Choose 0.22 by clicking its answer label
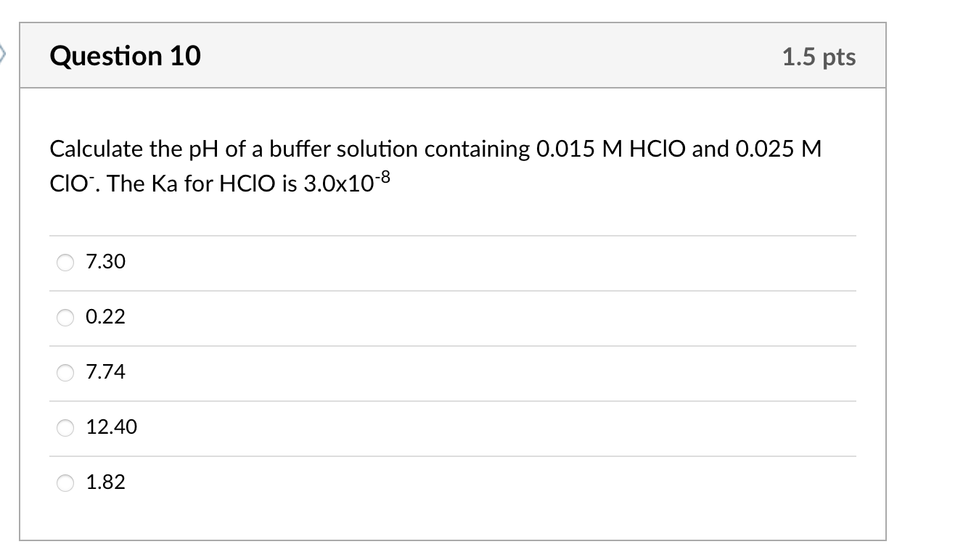The height and width of the screenshot is (560, 971). pyautogui.click(x=105, y=317)
